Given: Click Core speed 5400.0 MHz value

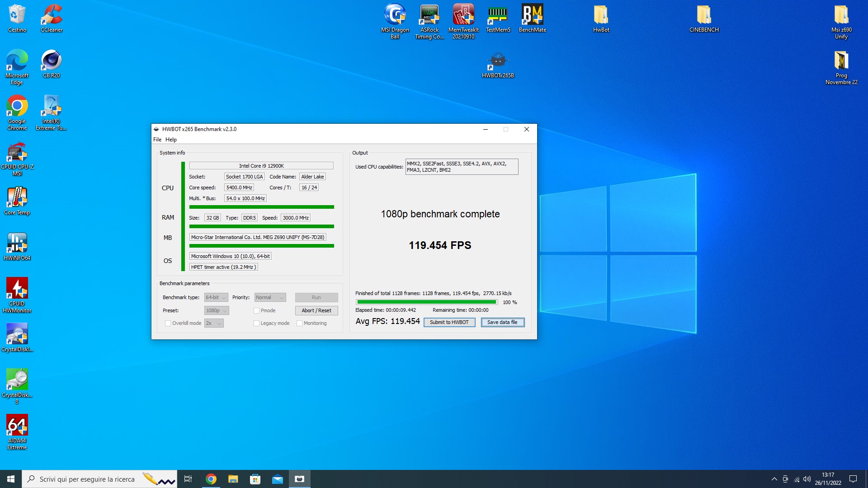Looking at the screenshot, I should (239, 188).
